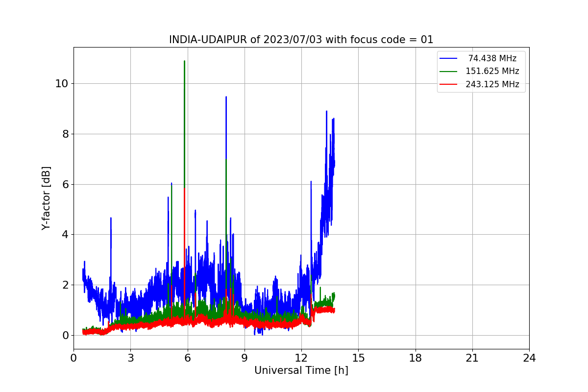Click x-axis tick label 18
This screenshot has width=588, height=392.
pos(415,358)
